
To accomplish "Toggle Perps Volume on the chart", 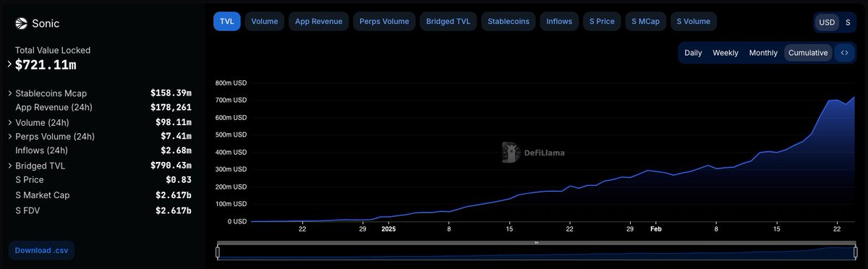I will coord(384,21).
